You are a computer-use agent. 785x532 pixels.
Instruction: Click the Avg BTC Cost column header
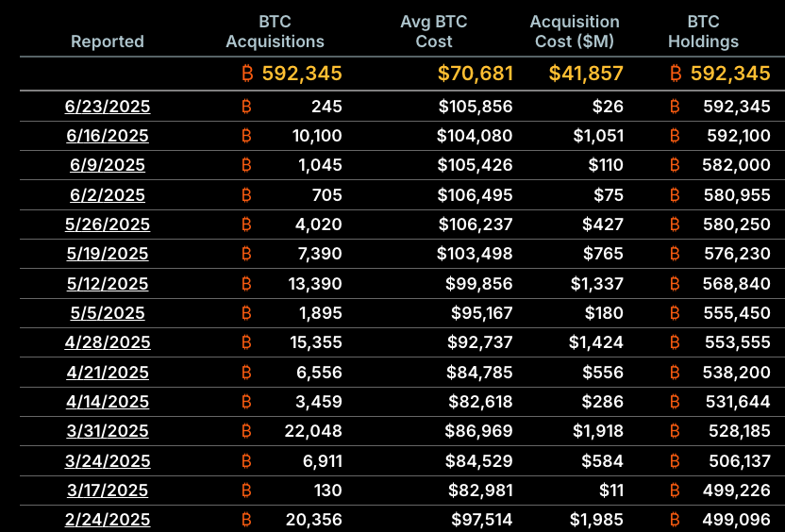click(434, 31)
